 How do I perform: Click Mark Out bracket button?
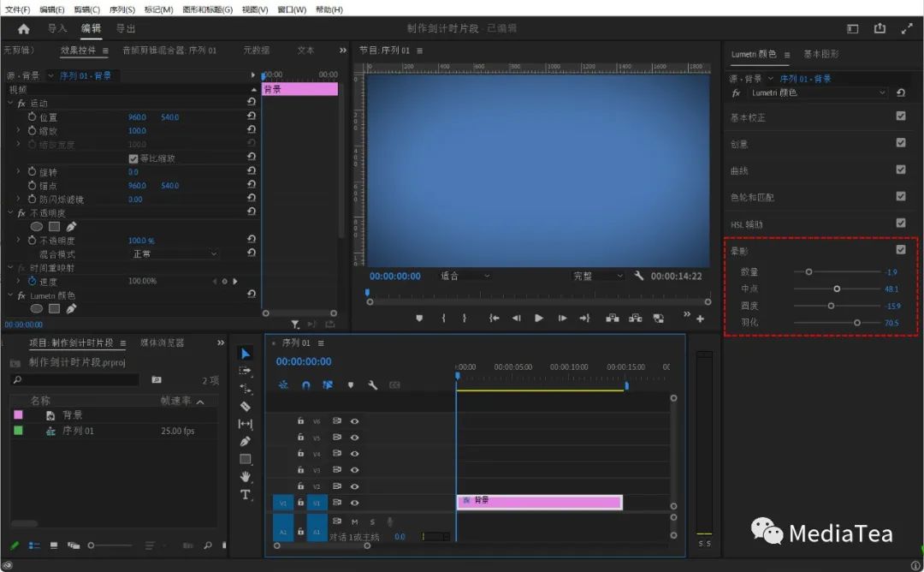pyautogui.click(x=465, y=318)
